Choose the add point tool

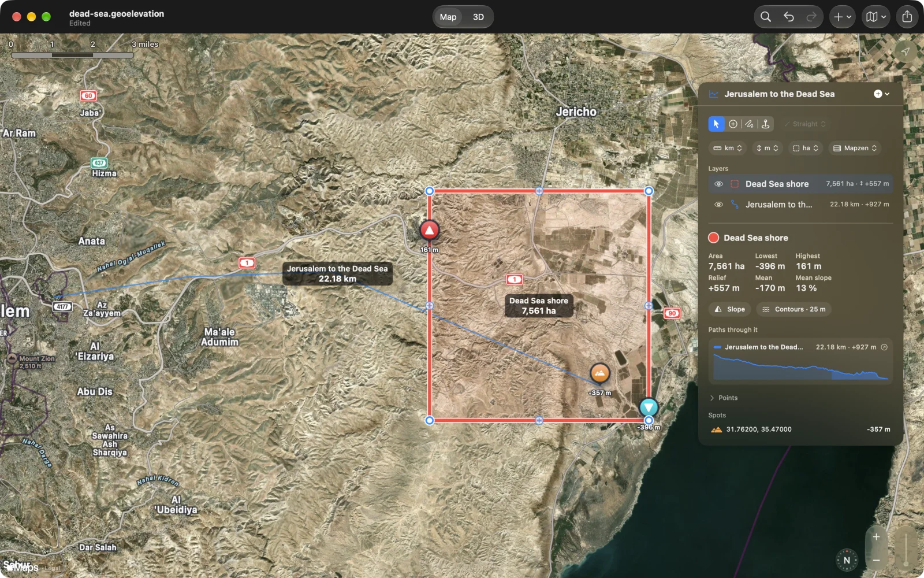click(733, 124)
